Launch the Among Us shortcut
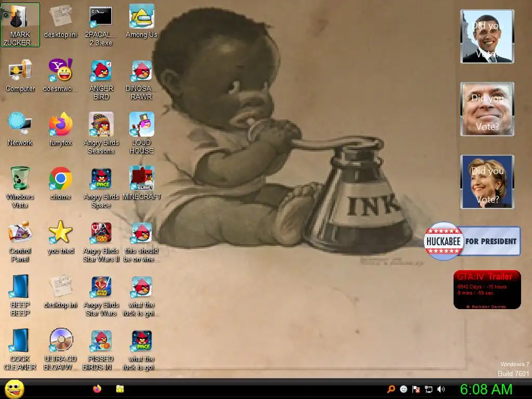 (x=141, y=21)
